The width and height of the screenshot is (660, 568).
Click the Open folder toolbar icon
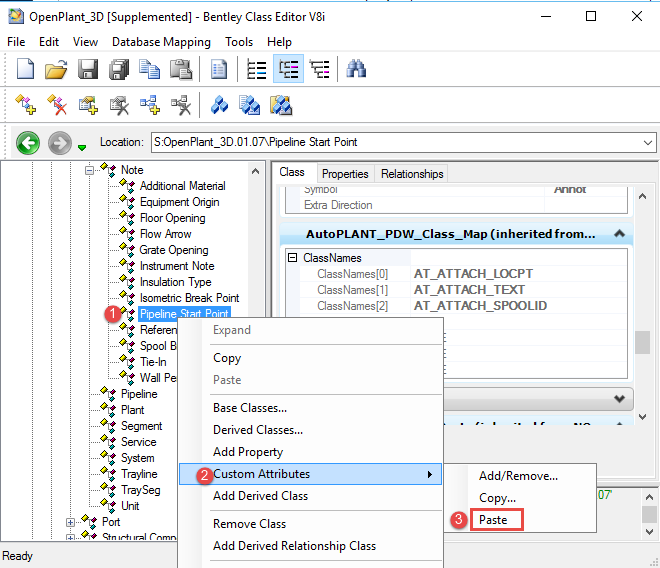56,69
